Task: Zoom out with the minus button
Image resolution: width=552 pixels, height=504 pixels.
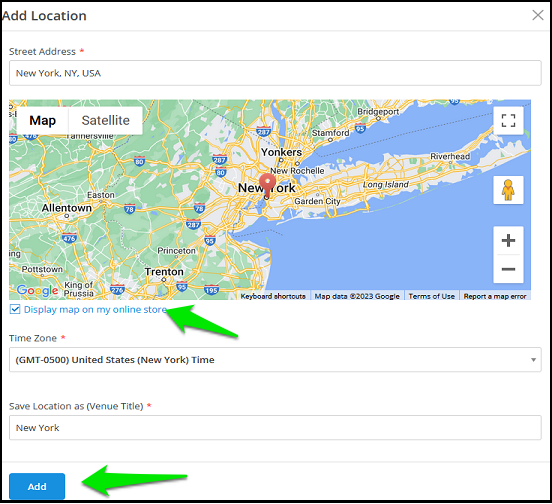Action: (x=508, y=269)
